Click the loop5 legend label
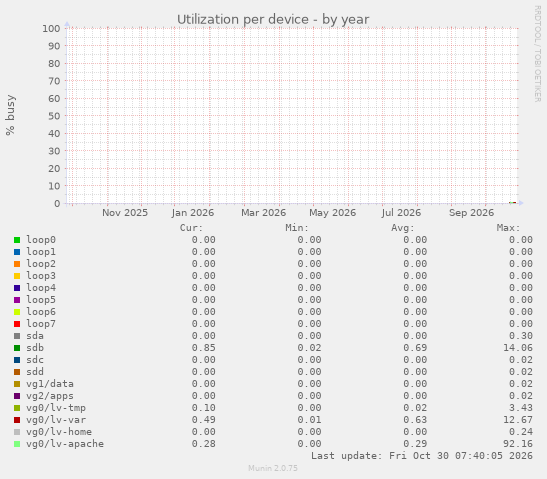Screen dimensions: 547x479 click(41, 300)
